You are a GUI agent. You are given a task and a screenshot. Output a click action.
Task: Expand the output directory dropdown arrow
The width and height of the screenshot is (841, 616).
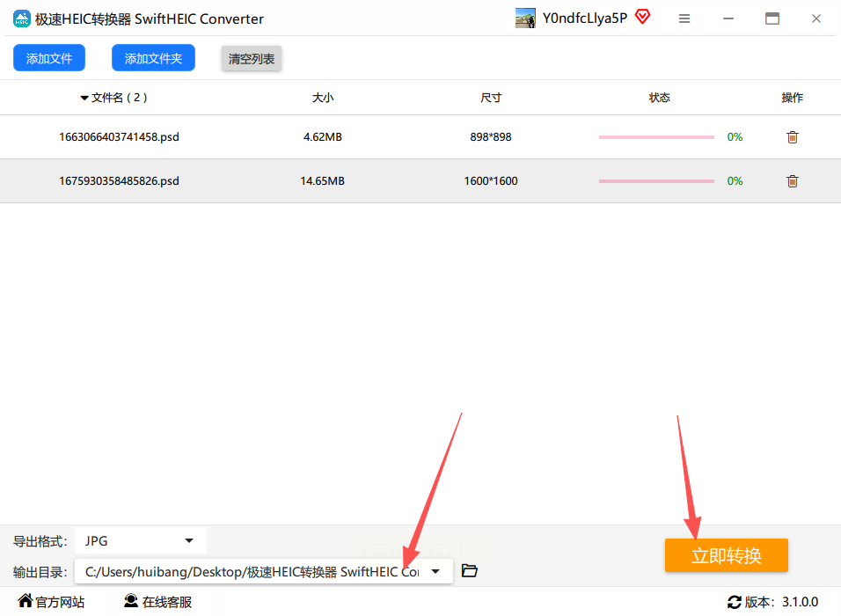[435, 571]
